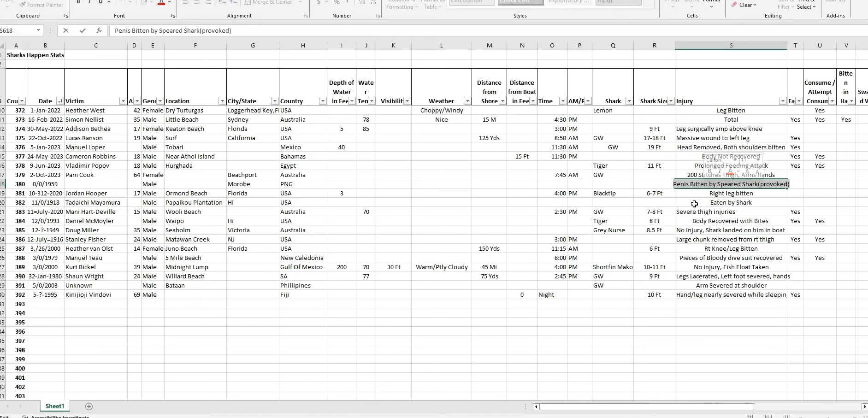Click the Format Painter button
This screenshot has width=868, height=418.
pos(41,5)
